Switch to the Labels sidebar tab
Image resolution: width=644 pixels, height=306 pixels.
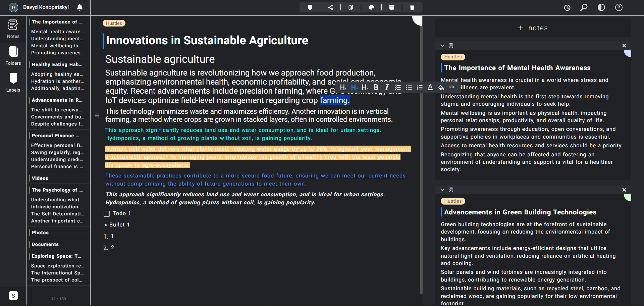(x=13, y=83)
